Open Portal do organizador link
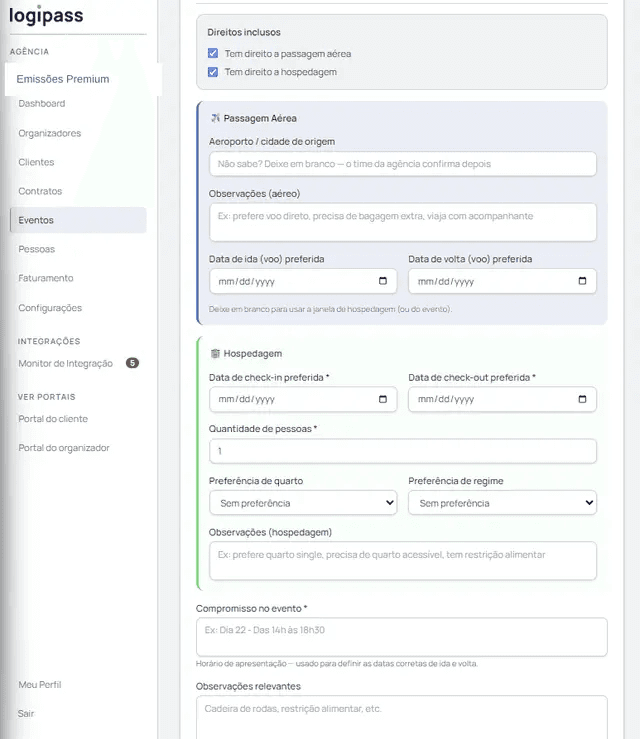This screenshot has height=739, width=640. tap(64, 448)
